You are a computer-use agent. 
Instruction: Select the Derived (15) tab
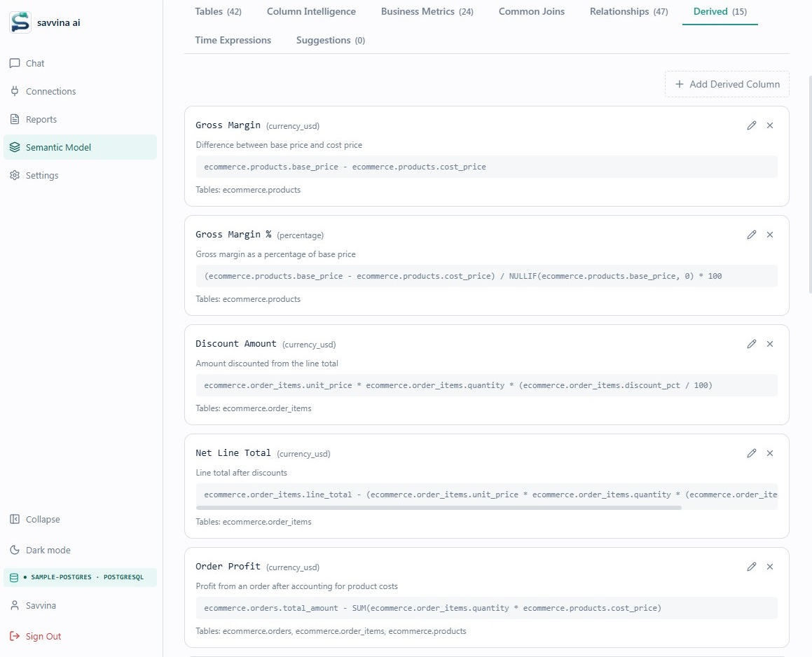click(x=720, y=11)
